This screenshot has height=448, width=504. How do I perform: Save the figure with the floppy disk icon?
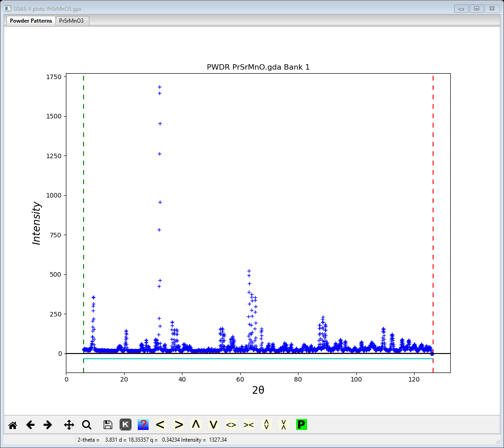pyautogui.click(x=108, y=425)
